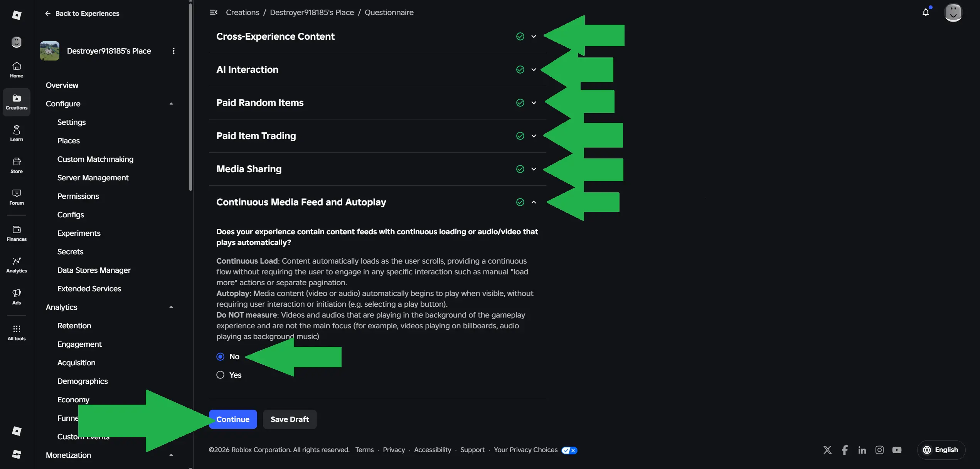Collapse the Continuous Media Feed and Autoplay section
The image size is (980, 469).
pos(534,202)
